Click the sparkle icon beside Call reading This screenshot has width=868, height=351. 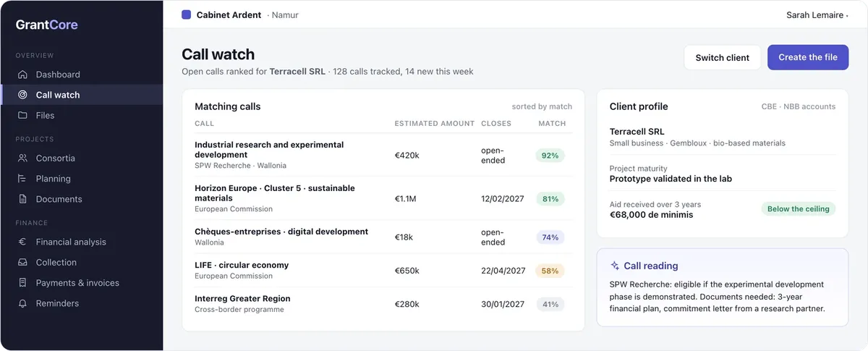point(615,266)
